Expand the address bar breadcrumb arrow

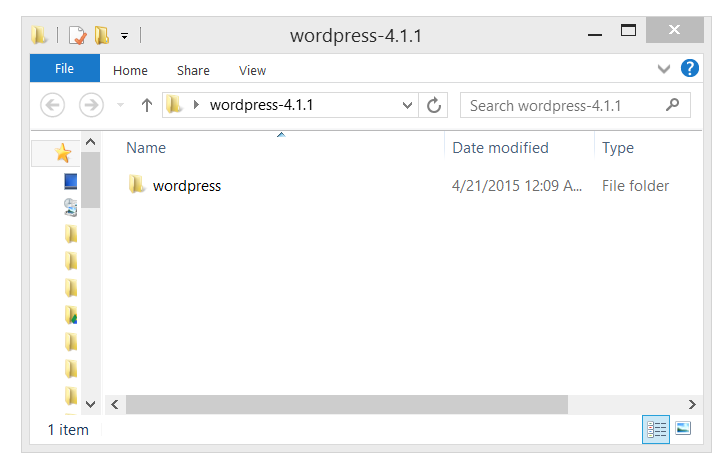coord(196,105)
